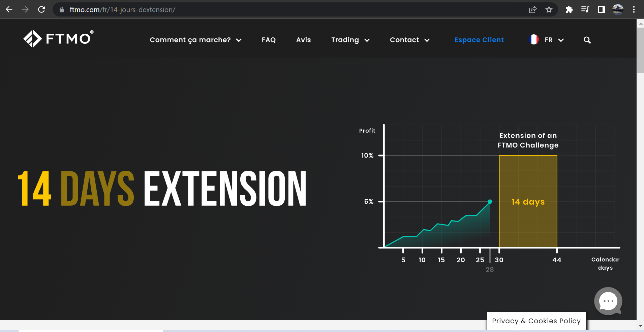
Task: Expand the Trading menu
Action: (350, 40)
